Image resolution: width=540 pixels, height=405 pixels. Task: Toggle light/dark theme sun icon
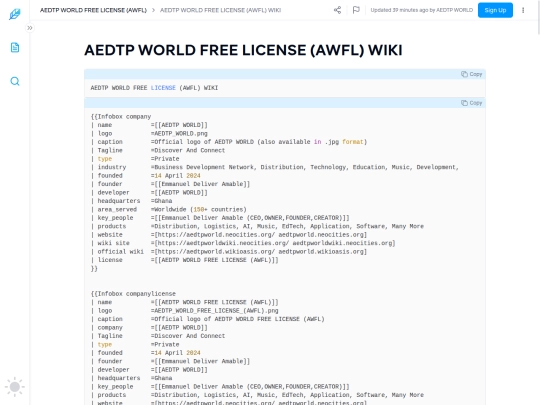15,387
